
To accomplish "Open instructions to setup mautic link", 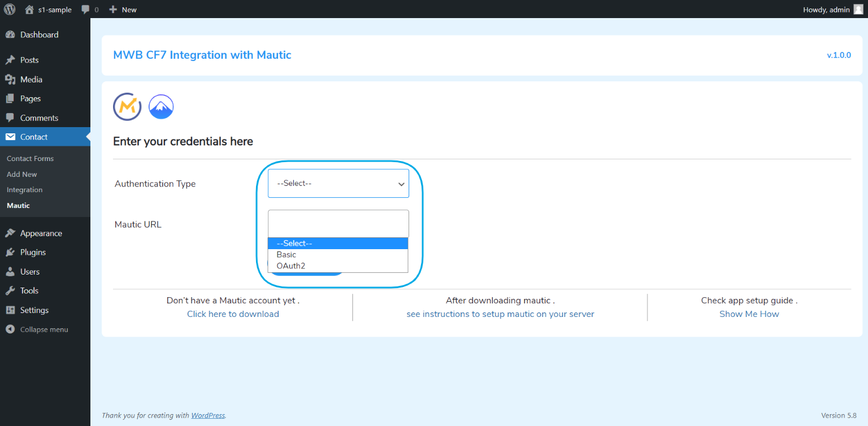I will pyautogui.click(x=500, y=314).
